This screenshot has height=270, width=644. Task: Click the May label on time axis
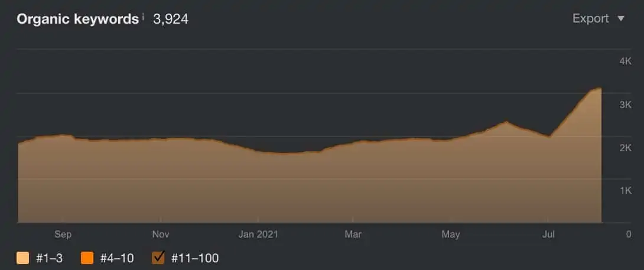[x=450, y=235]
